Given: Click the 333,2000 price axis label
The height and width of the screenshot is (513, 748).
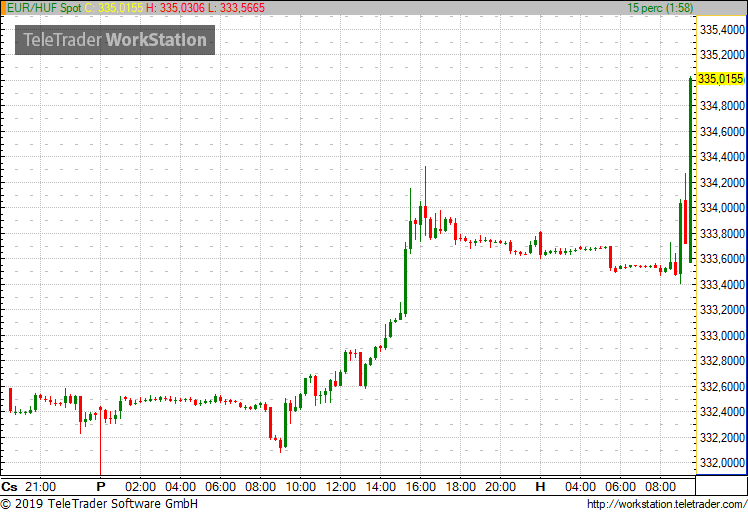Looking at the screenshot, I should (722, 310).
